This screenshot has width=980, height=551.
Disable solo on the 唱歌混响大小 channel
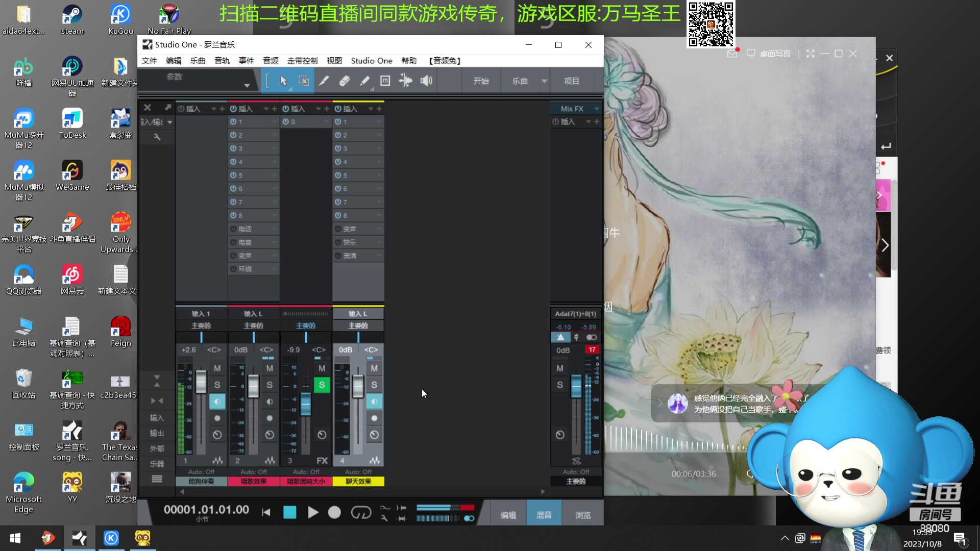(322, 385)
